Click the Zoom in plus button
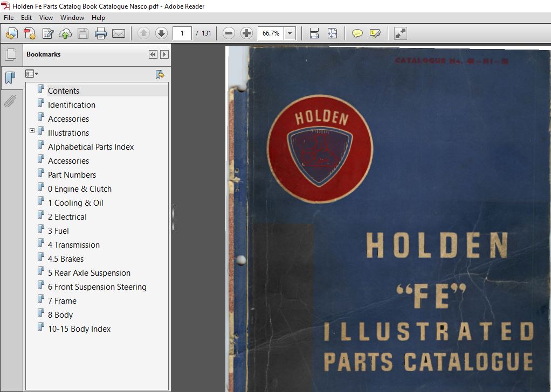The image size is (551, 392). point(247,33)
